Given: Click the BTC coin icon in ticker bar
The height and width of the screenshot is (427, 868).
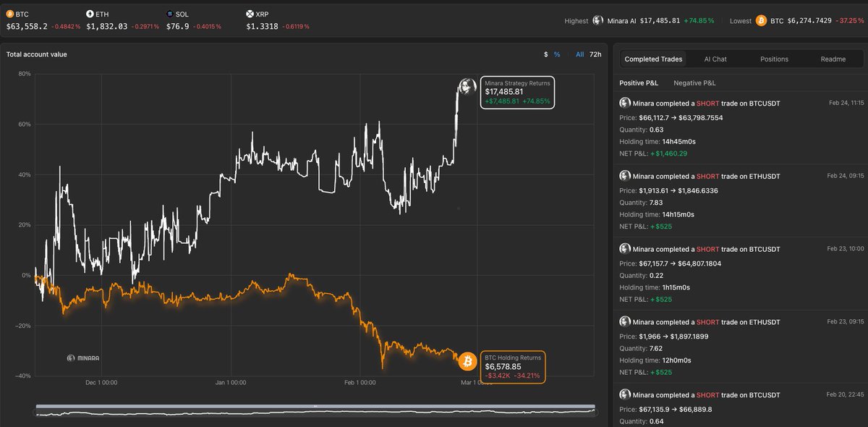Looking at the screenshot, I should pyautogui.click(x=10, y=14).
